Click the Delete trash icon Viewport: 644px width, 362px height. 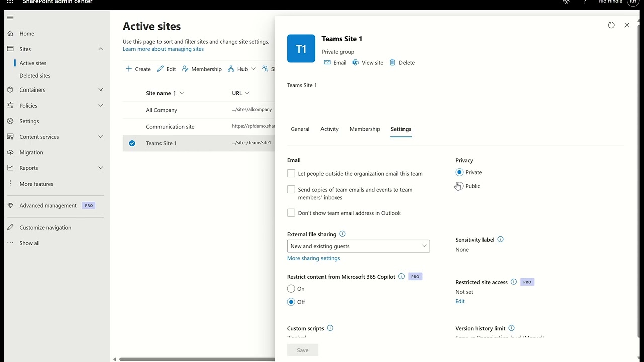(393, 63)
